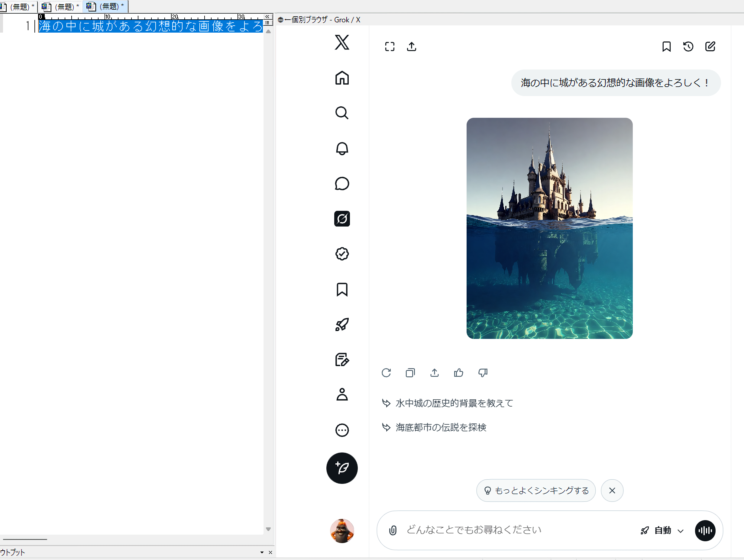This screenshot has width=744, height=560.
Task: Bookmark the conversation at top right
Action: click(x=666, y=47)
